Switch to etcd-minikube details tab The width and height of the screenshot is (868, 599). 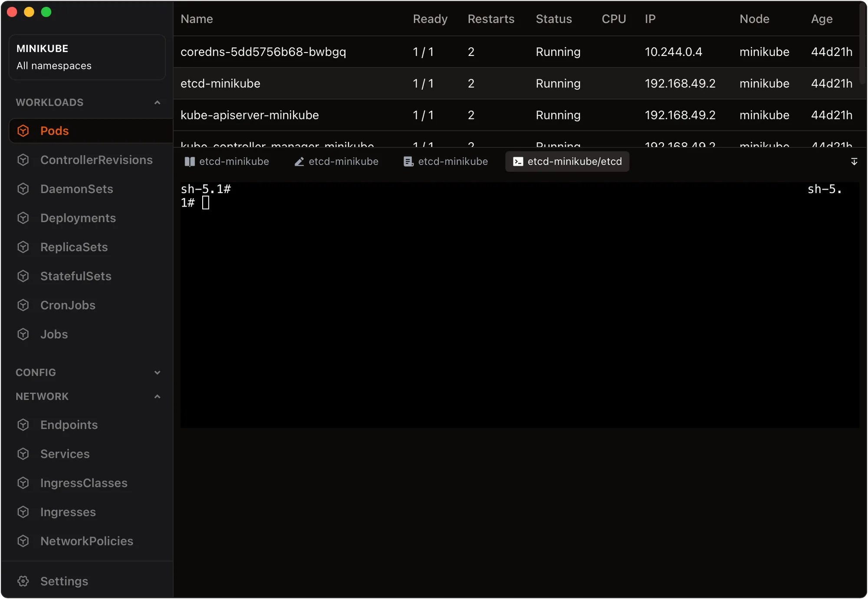[x=227, y=161]
